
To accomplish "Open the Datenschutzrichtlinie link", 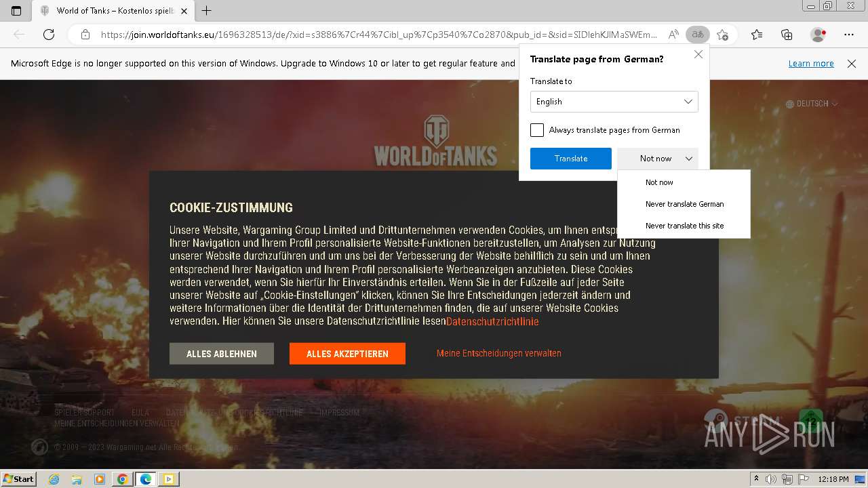I will pos(492,321).
